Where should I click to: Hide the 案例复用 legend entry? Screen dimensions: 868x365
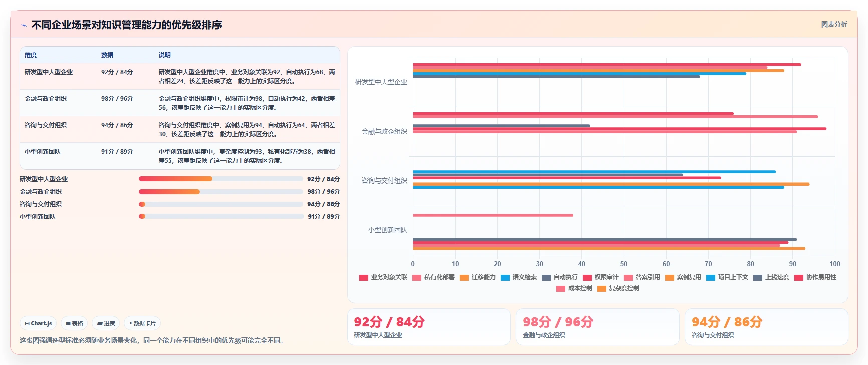683,277
